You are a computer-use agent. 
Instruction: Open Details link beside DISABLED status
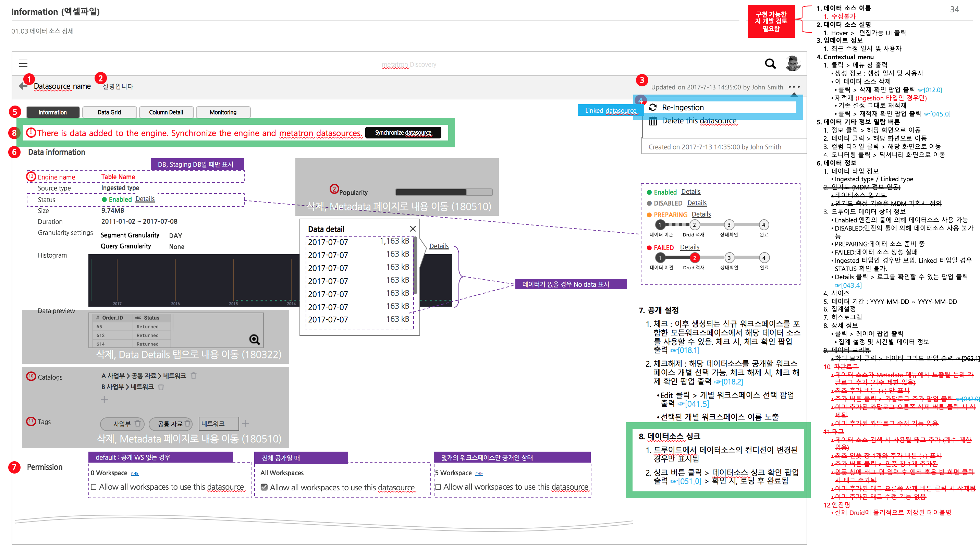(697, 203)
